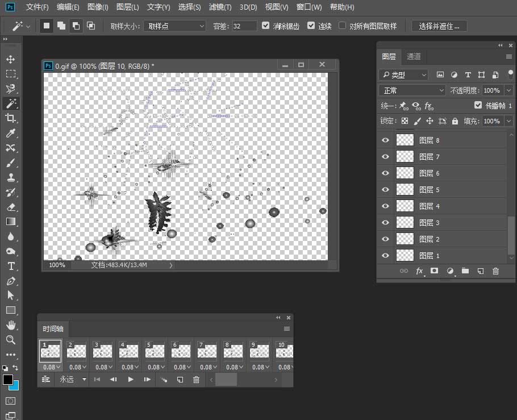Open the 滤镜 menu
The height and width of the screenshot is (420, 517).
tap(220, 7)
